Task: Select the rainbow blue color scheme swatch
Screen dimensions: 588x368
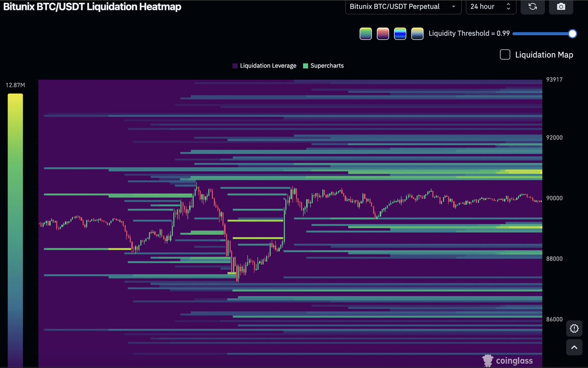Action: tap(400, 34)
